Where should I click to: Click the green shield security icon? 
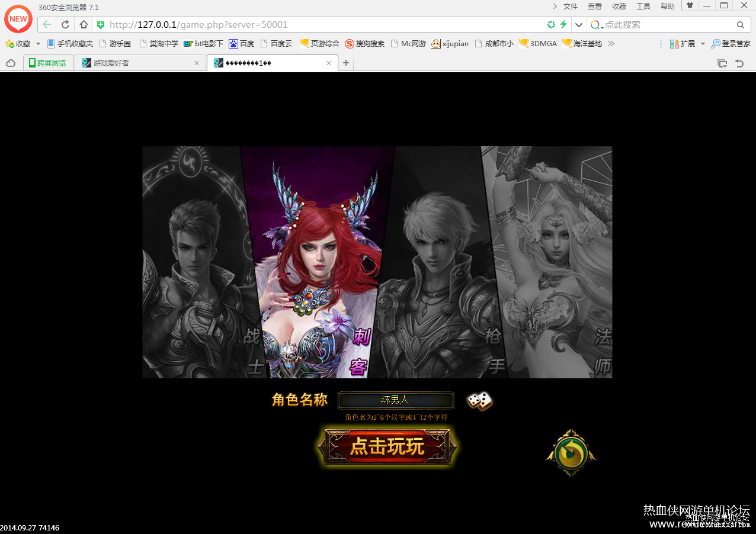tap(101, 25)
